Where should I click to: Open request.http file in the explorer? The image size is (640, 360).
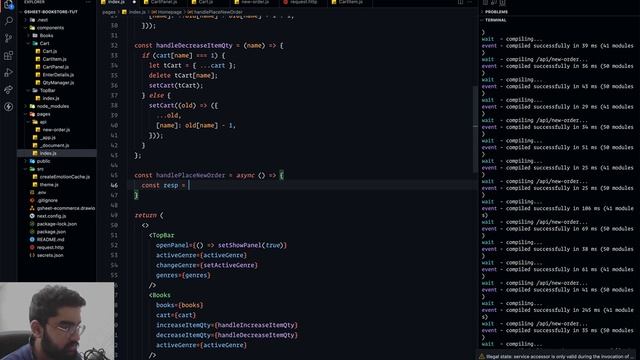[x=50, y=247]
